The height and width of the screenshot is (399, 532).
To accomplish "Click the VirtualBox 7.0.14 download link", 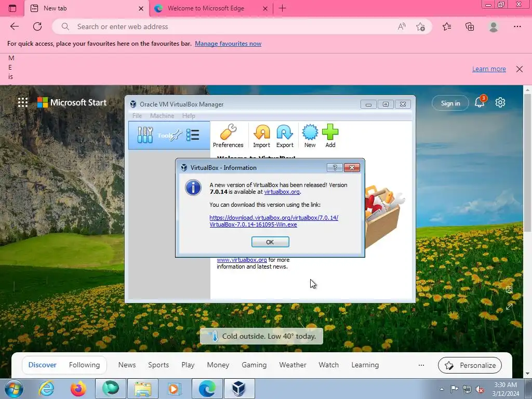I will [273, 221].
